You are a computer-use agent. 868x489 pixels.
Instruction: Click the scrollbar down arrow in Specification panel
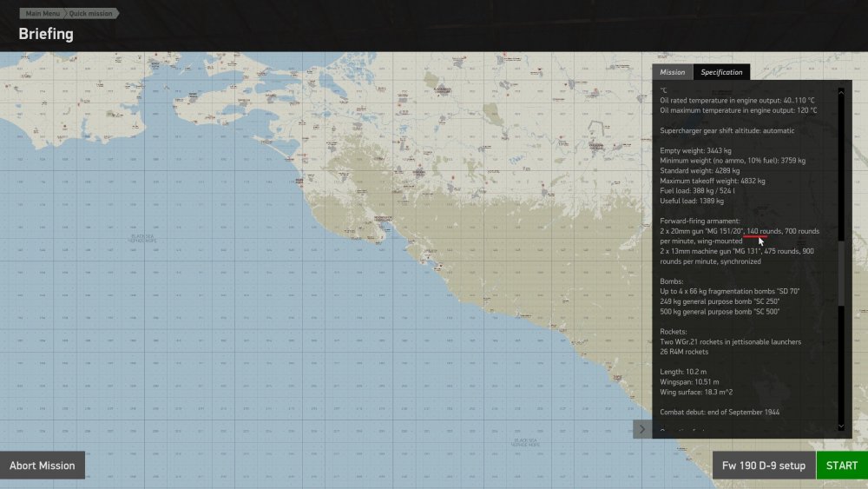coord(840,426)
